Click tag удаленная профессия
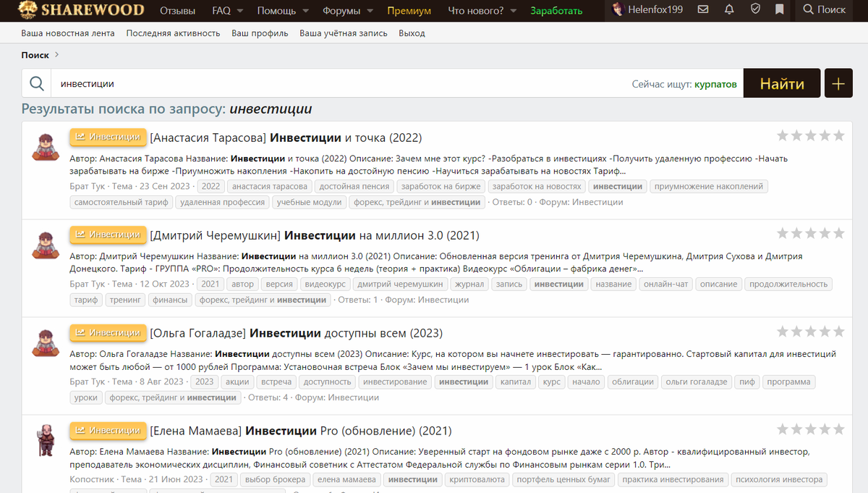This screenshot has width=868, height=493. pyautogui.click(x=224, y=202)
